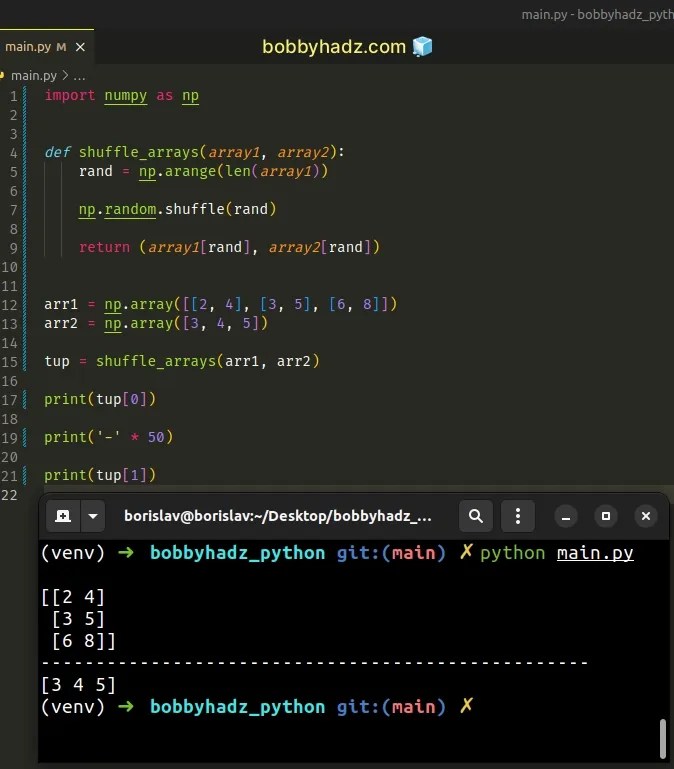Close the main.py editor tab
The height and width of the screenshot is (769, 674).
(x=80, y=47)
